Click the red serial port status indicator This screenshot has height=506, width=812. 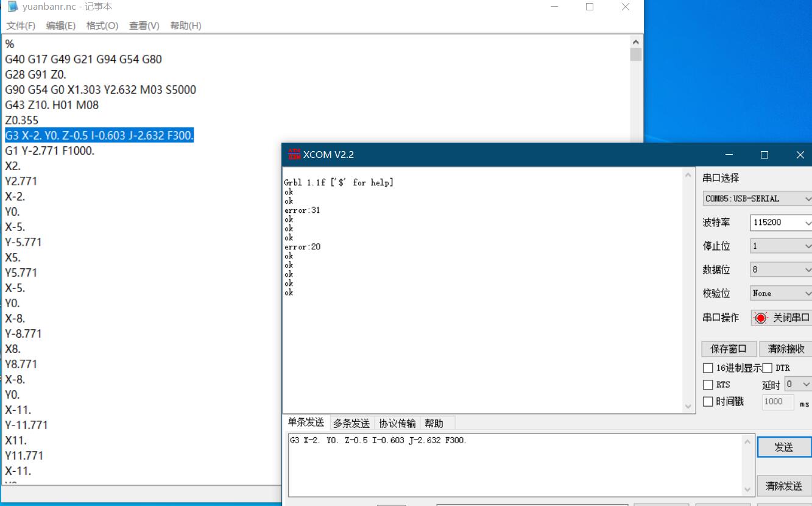[761, 318]
